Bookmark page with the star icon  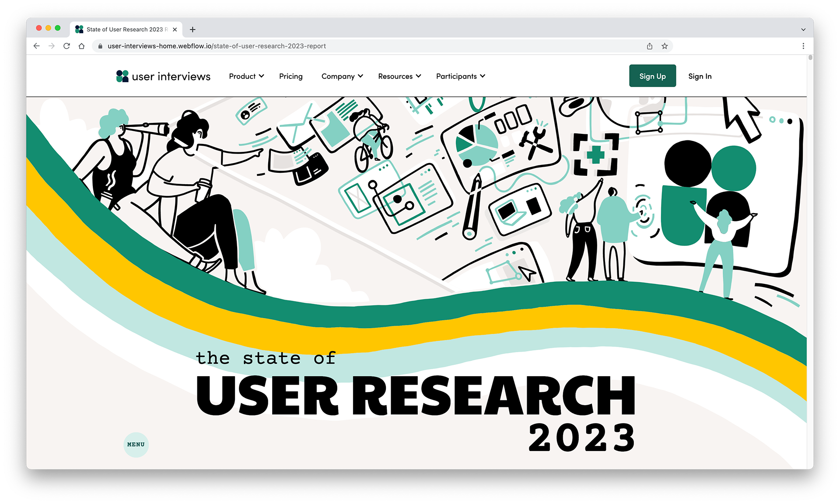665,46
